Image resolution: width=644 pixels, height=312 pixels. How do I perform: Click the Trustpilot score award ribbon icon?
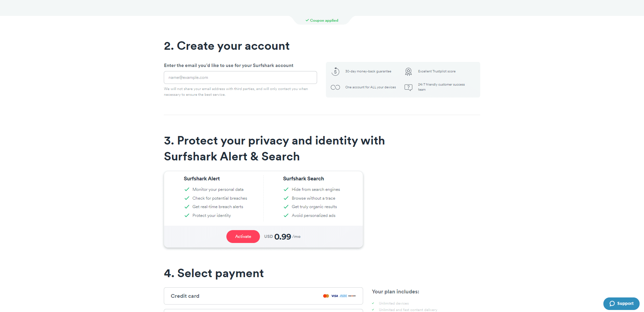point(408,71)
